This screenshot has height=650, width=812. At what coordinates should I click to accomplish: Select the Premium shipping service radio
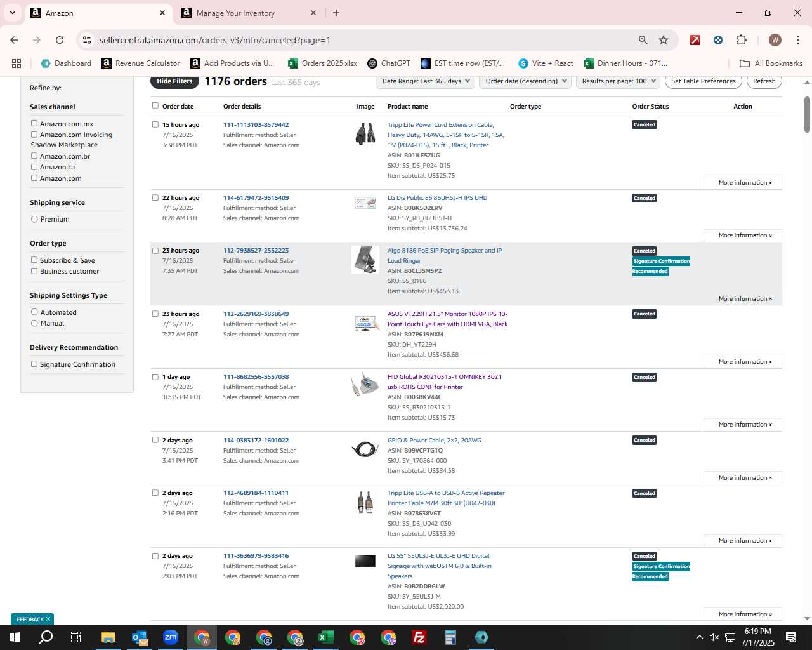coord(34,219)
